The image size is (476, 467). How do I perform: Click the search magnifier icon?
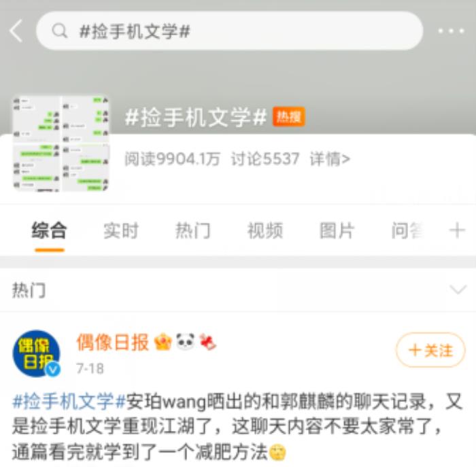pyautogui.click(x=60, y=31)
